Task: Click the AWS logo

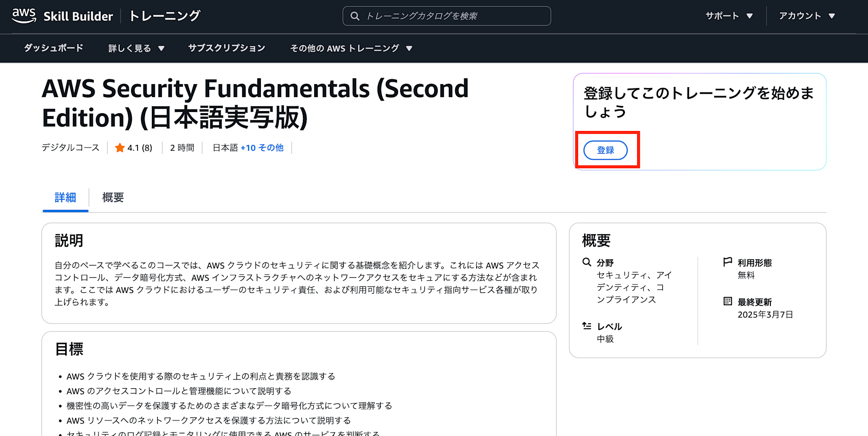Action: tap(24, 16)
